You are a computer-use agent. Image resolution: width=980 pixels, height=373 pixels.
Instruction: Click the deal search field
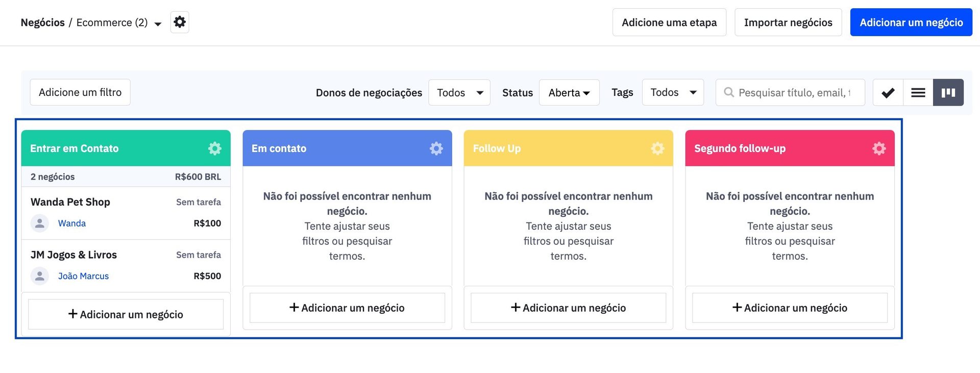click(794, 92)
